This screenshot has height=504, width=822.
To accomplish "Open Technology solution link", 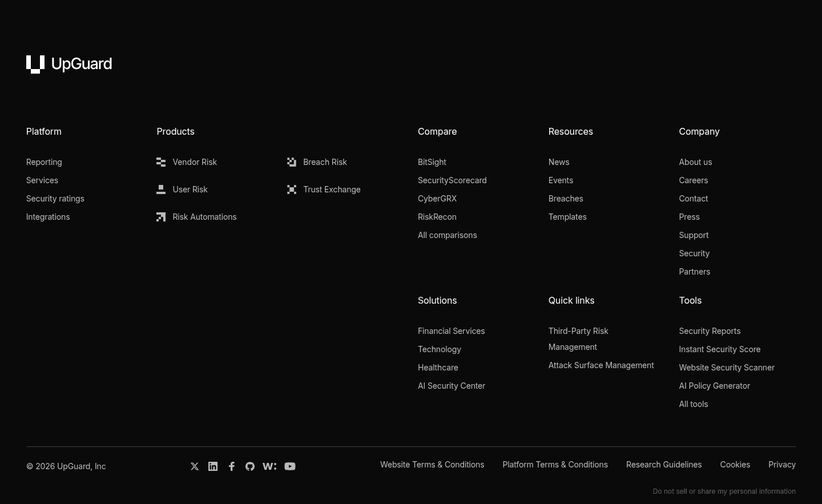I will [x=440, y=349].
